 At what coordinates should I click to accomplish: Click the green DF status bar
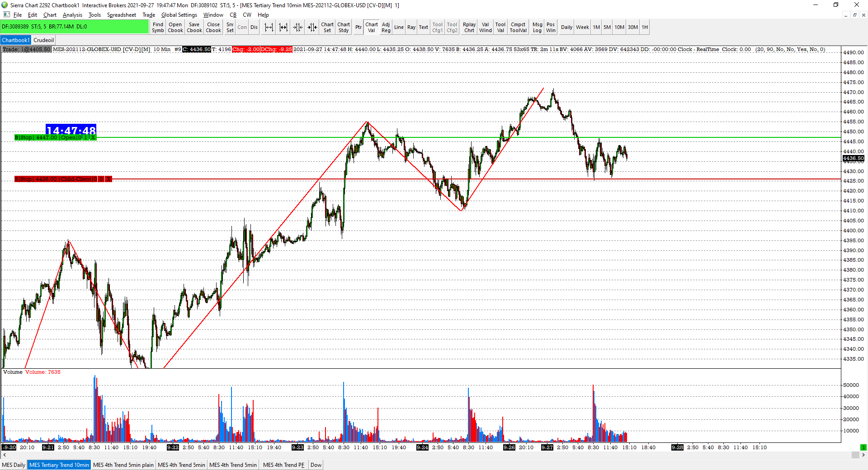(75, 27)
